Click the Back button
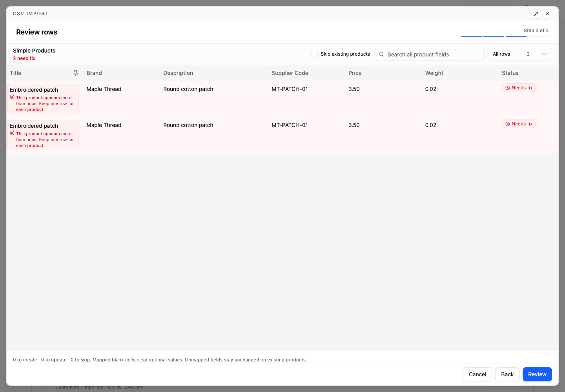The height and width of the screenshot is (392, 565). [x=507, y=374]
